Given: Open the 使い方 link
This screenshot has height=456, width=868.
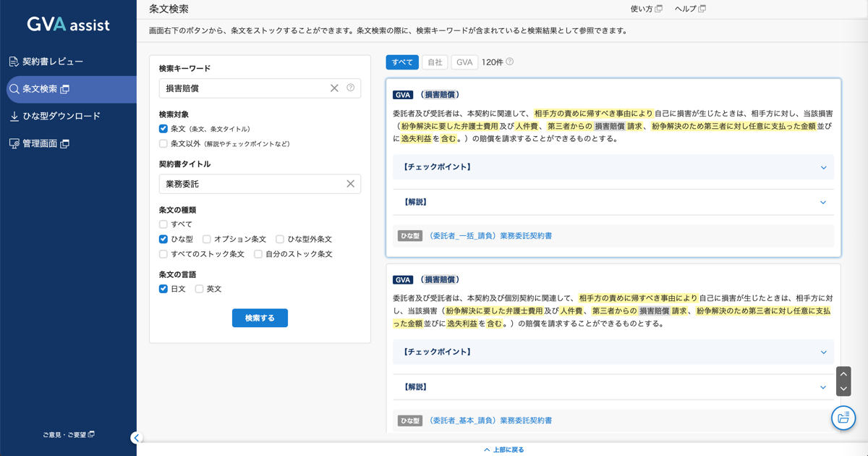Looking at the screenshot, I should [642, 9].
